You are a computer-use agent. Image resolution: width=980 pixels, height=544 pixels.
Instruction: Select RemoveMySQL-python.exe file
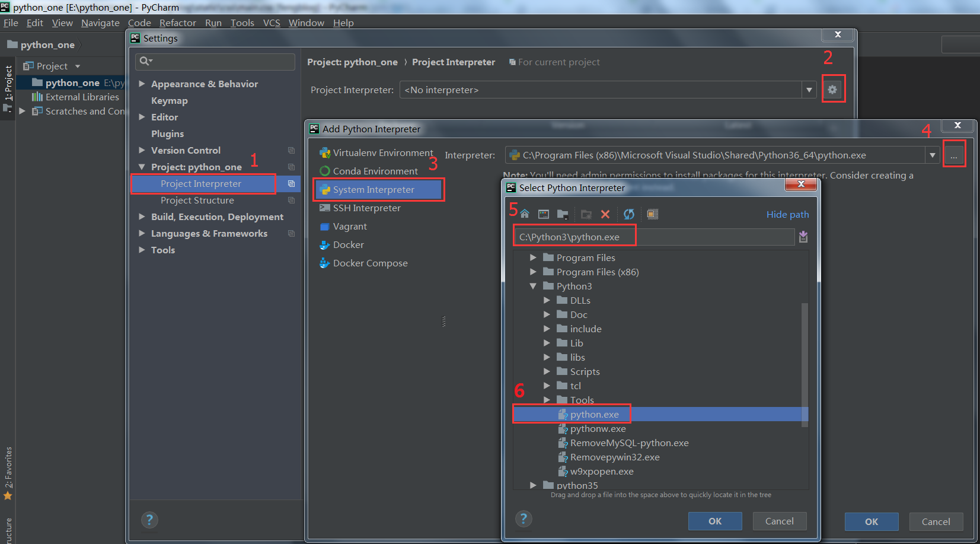(x=630, y=443)
